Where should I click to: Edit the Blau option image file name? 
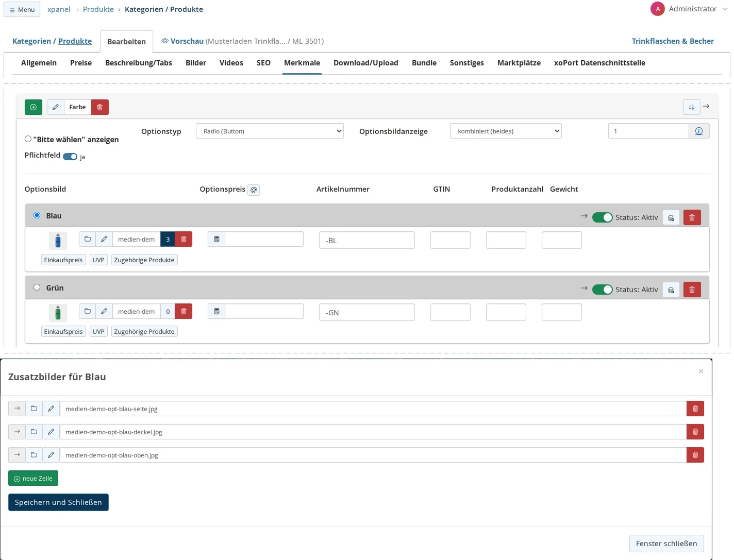click(104, 239)
